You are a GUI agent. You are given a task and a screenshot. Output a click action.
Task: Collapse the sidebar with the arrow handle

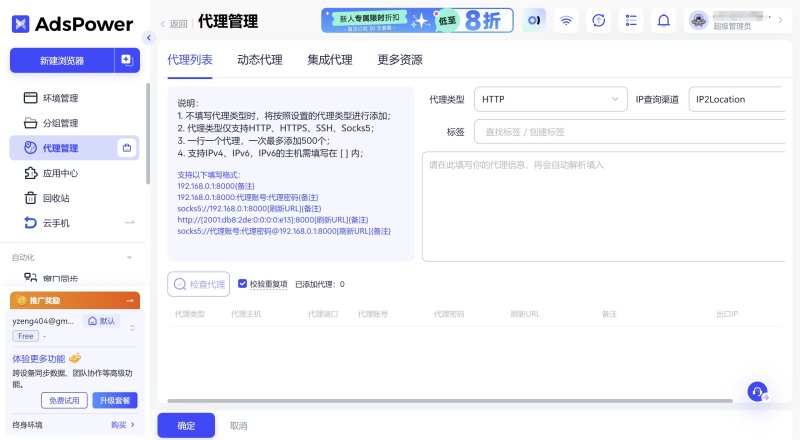click(148, 38)
